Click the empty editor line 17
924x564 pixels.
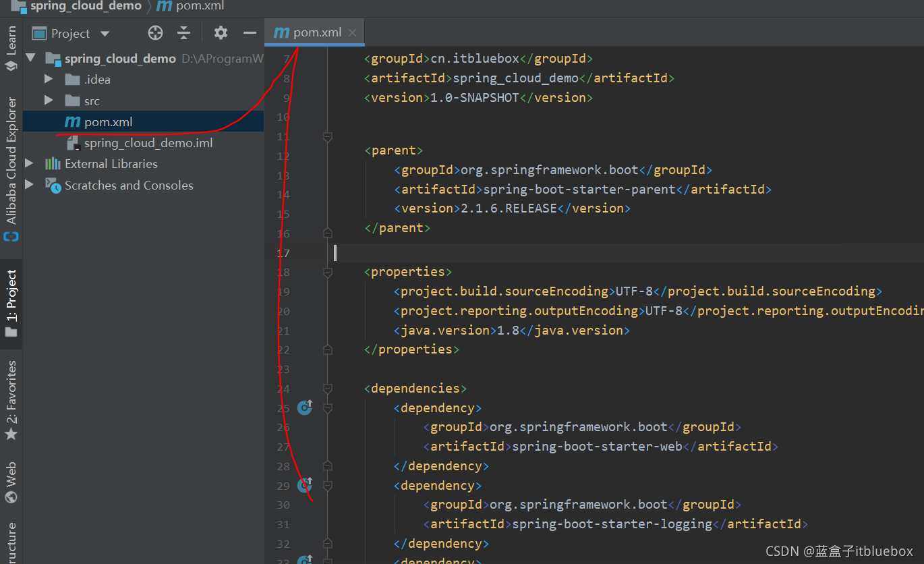(627, 253)
